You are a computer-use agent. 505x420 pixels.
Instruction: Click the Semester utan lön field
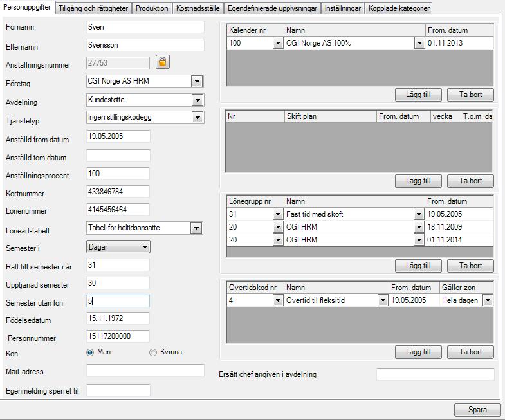pyautogui.click(x=118, y=301)
